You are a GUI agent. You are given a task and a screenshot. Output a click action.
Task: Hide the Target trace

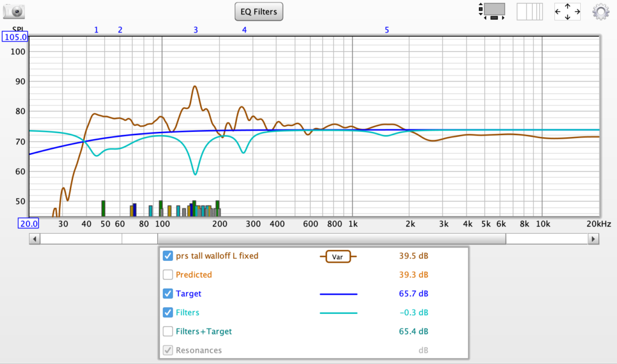point(168,293)
